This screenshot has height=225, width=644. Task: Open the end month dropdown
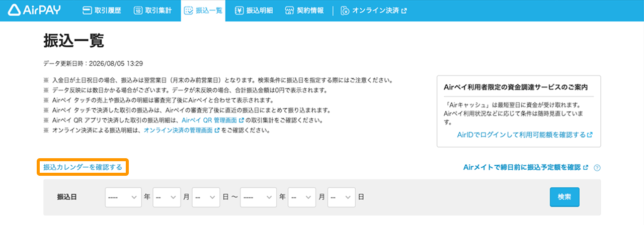point(302,197)
